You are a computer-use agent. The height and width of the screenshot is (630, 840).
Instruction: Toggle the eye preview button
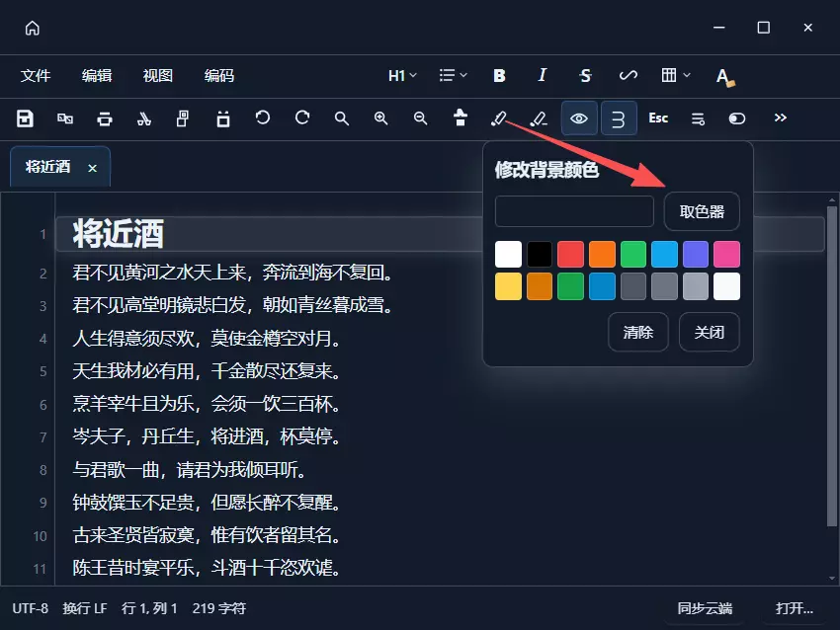pyautogui.click(x=579, y=118)
